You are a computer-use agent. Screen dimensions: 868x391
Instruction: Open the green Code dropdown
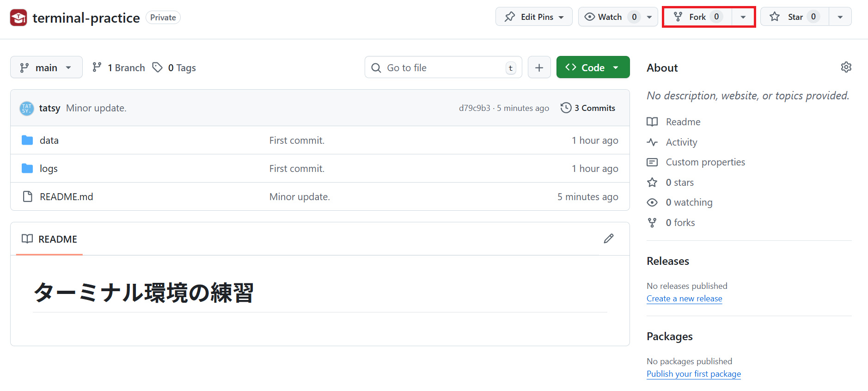(593, 67)
